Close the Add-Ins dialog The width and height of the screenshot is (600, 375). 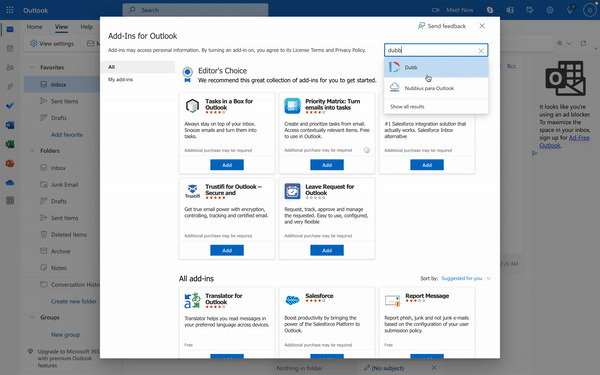click(x=482, y=26)
